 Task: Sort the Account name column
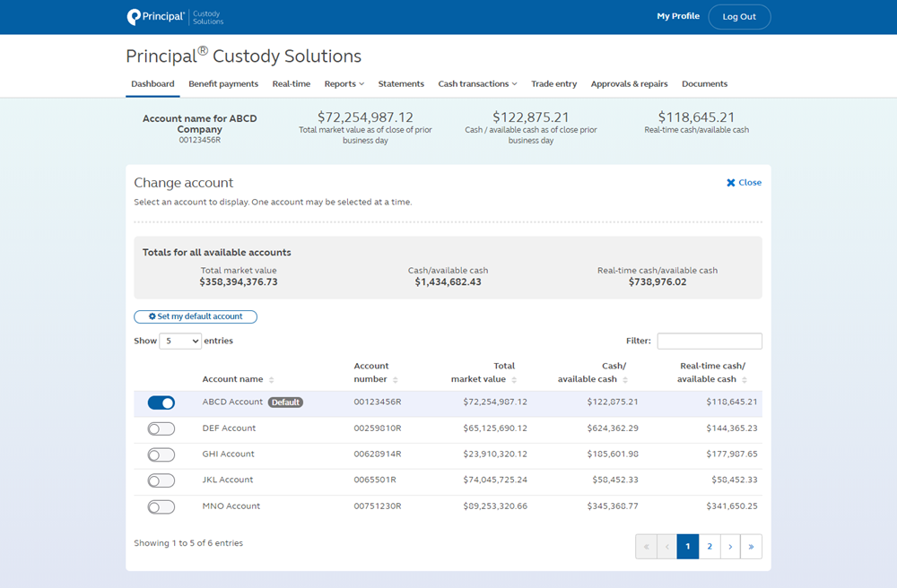[x=274, y=379]
